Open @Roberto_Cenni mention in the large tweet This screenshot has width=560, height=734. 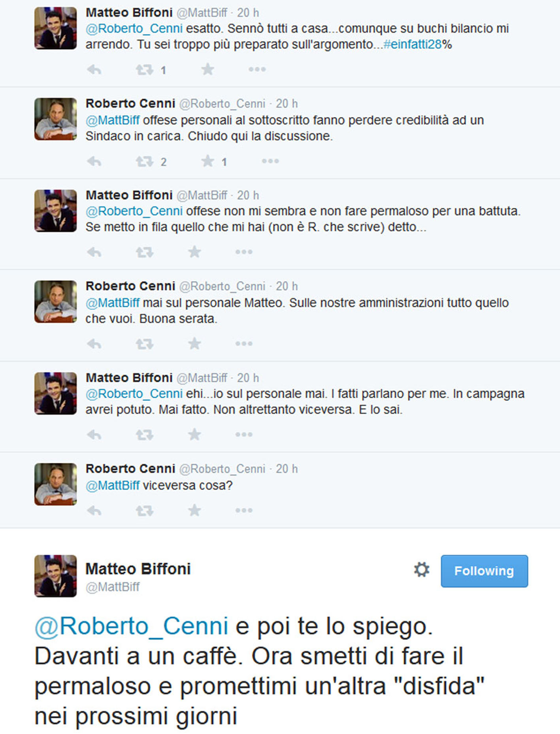pyautogui.click(x=132, y=626)
